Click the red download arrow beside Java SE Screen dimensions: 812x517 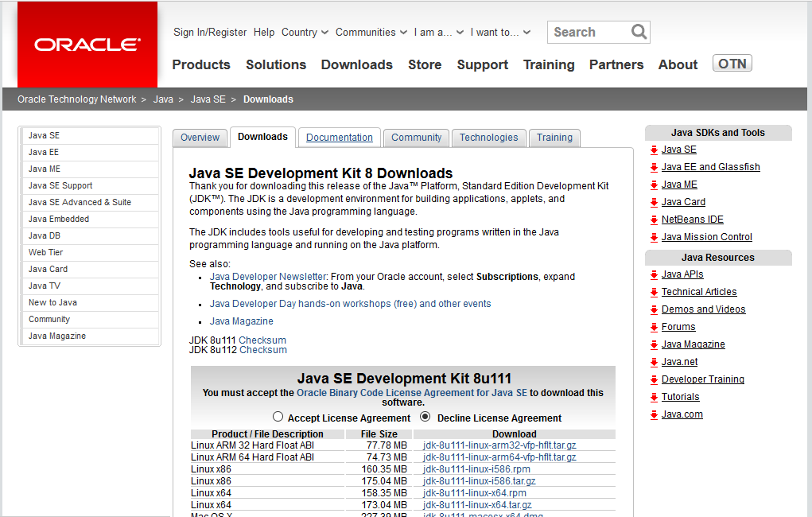[654, 150]
